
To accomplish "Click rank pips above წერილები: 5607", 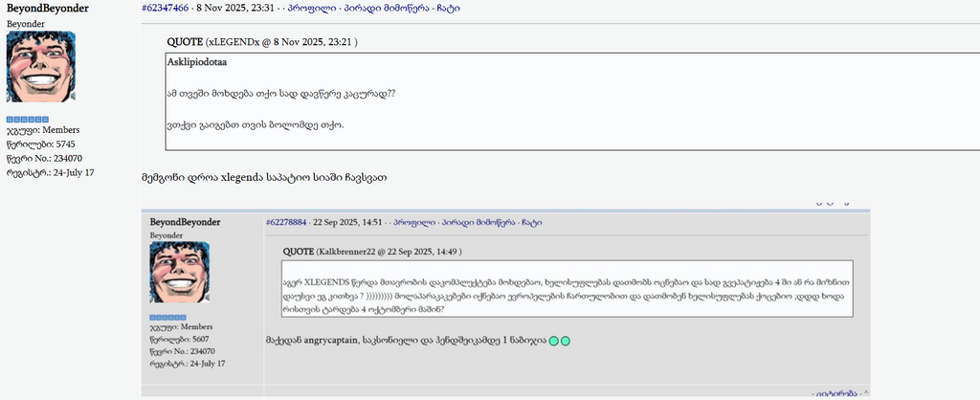I will tap(168, 318).
